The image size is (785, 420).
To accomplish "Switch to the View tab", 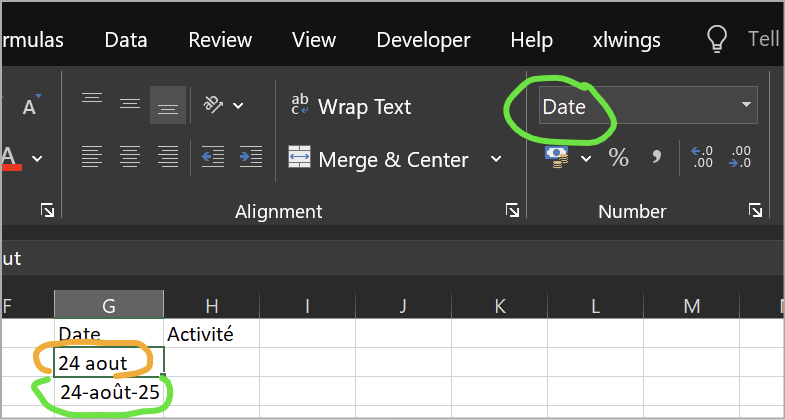I will pos(314,41).
